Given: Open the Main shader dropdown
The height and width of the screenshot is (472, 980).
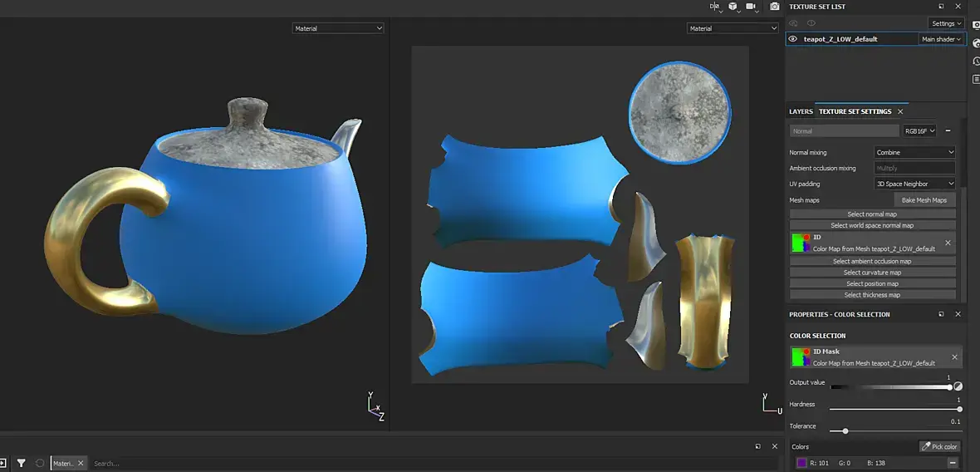Looking at the screenshot, I should pos(941,39).
